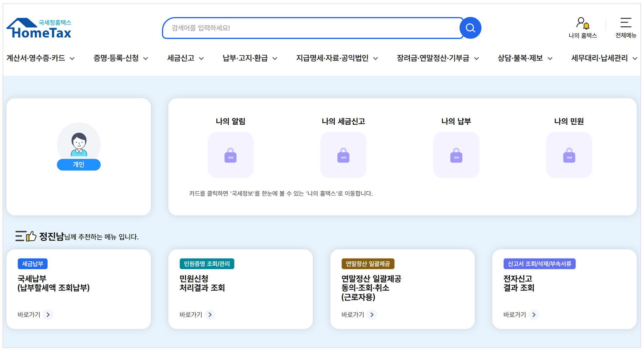Click the search magnifier icon
644x352 pixels.
pyautogui.click(x=471, y=28)
